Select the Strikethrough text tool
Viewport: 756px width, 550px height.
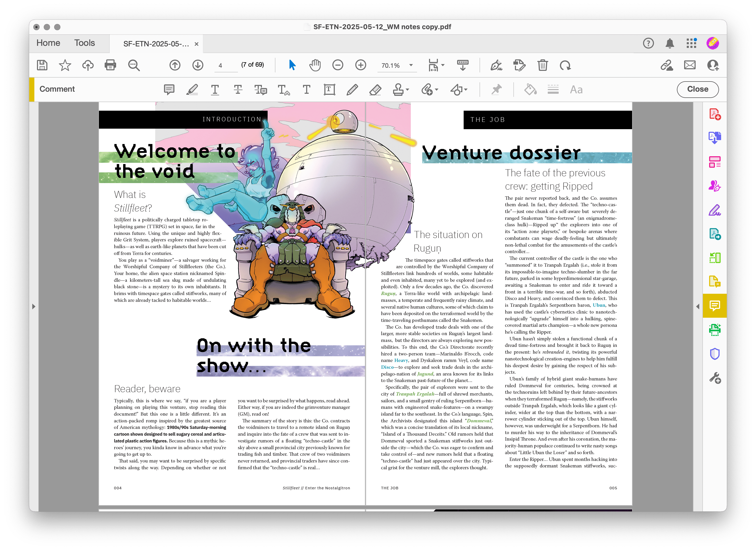tap(238, 89)
